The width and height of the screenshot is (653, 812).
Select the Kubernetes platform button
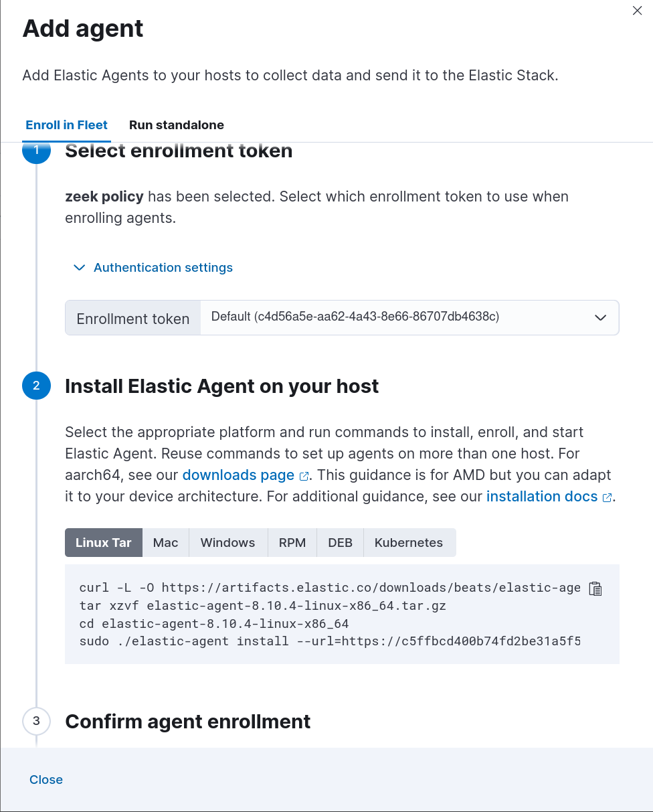coord(409,543)
